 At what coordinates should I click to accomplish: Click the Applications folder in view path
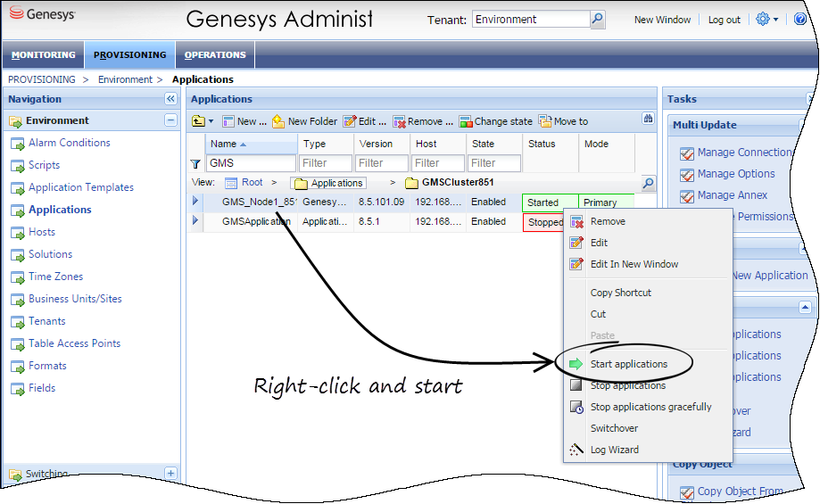pyautogui.click(x=329, y=183)
